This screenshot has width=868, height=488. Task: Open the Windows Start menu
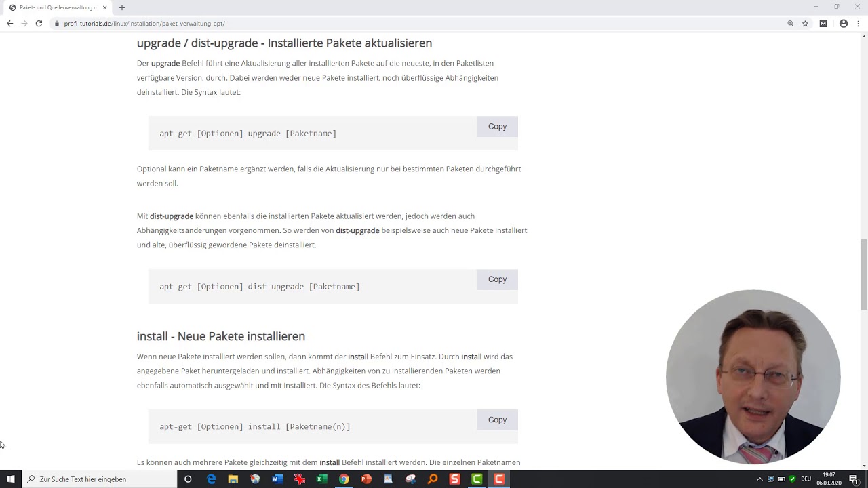[x=11, y=479]
